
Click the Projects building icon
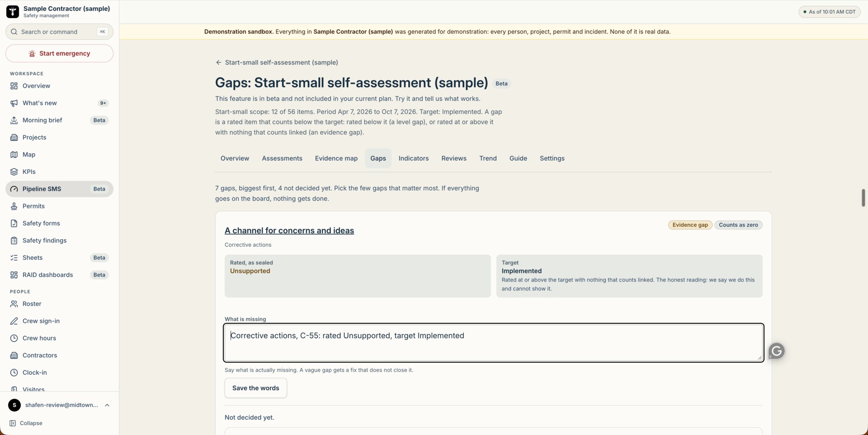tap(14, 137)
